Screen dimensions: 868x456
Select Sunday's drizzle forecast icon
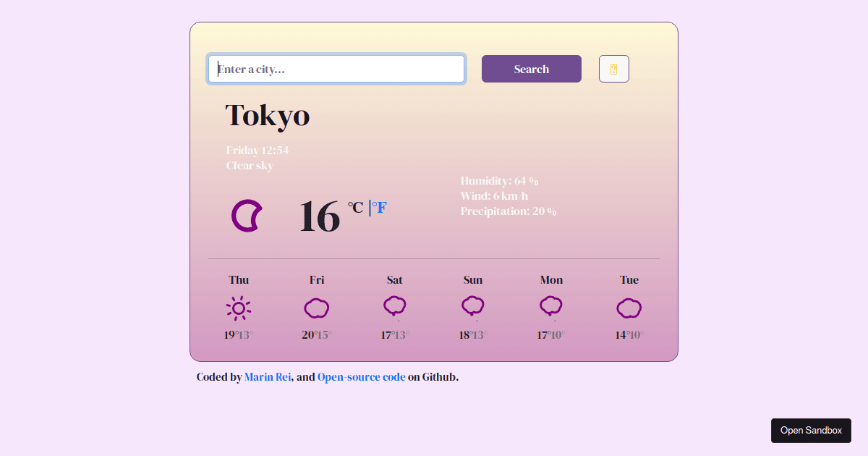pos(473,307)
